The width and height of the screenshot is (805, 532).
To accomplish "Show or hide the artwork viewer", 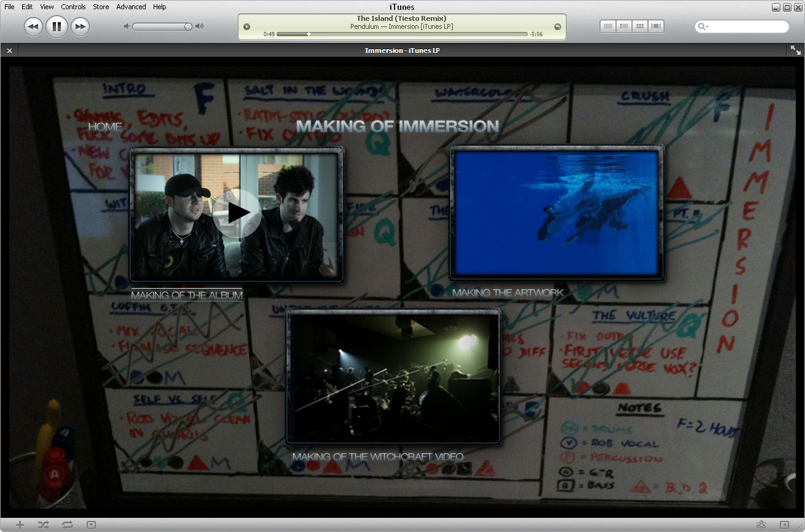I will [92, 525].
